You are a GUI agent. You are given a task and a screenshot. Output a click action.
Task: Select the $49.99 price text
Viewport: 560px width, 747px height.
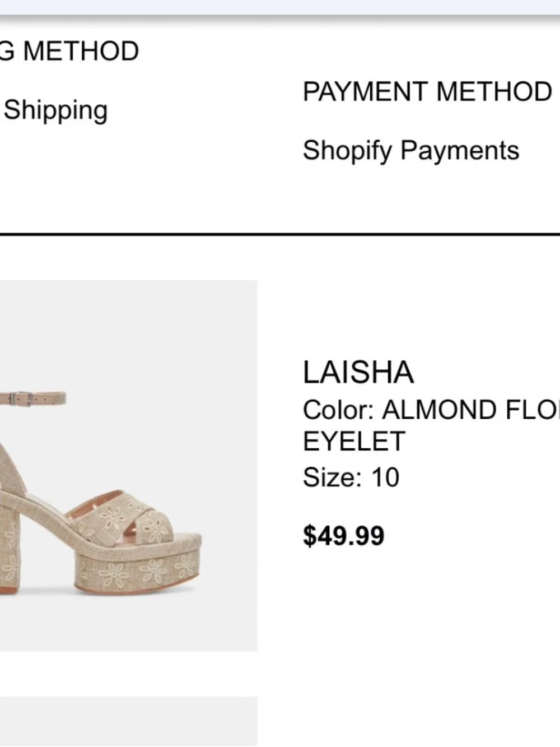(343, 535)
